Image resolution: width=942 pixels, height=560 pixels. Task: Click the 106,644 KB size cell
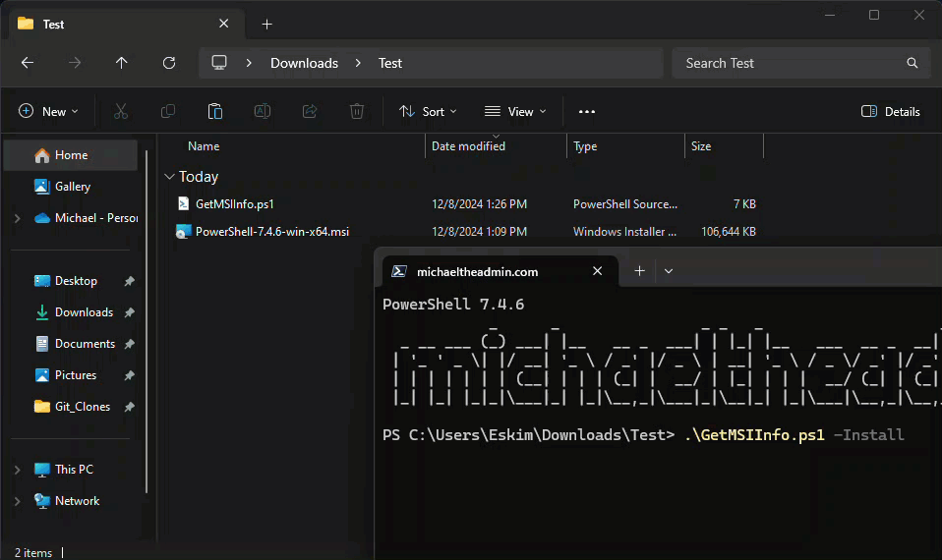728,232
